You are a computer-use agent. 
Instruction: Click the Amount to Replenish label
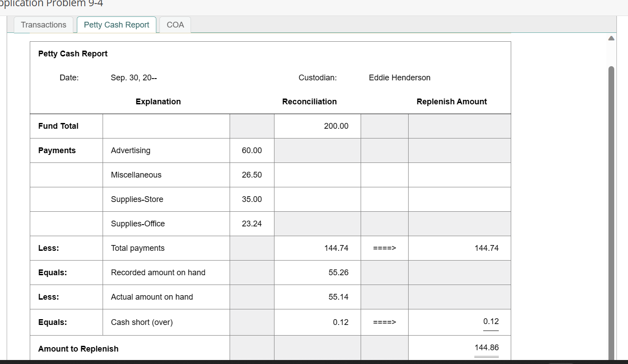click(78, 349)
